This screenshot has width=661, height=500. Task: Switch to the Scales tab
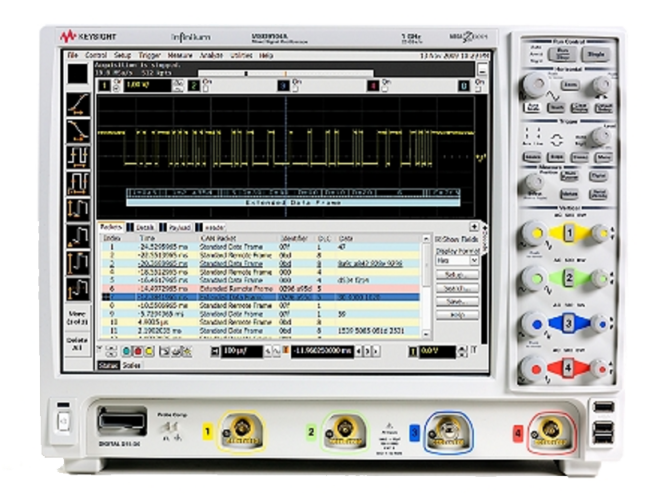[x=131, y=366]
